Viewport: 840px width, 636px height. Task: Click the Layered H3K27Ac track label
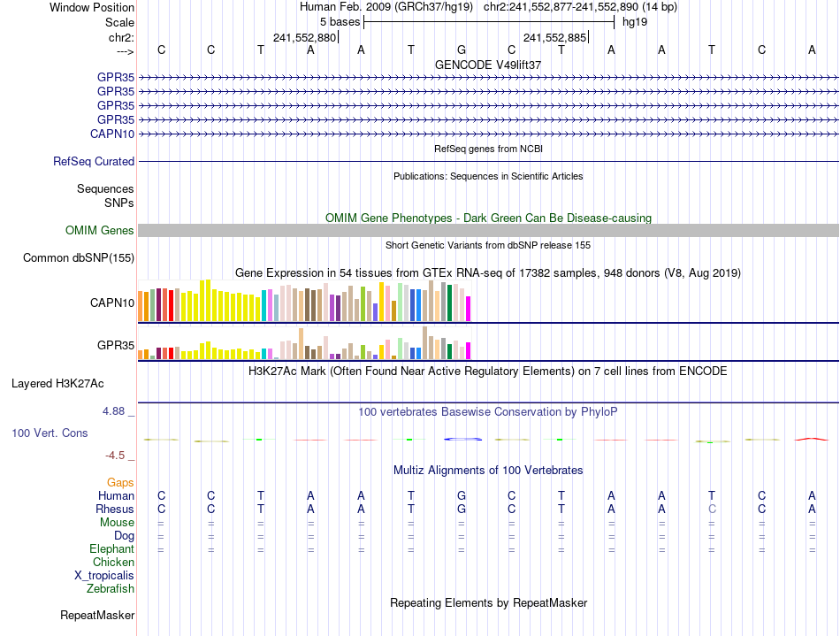coord(57,384)
